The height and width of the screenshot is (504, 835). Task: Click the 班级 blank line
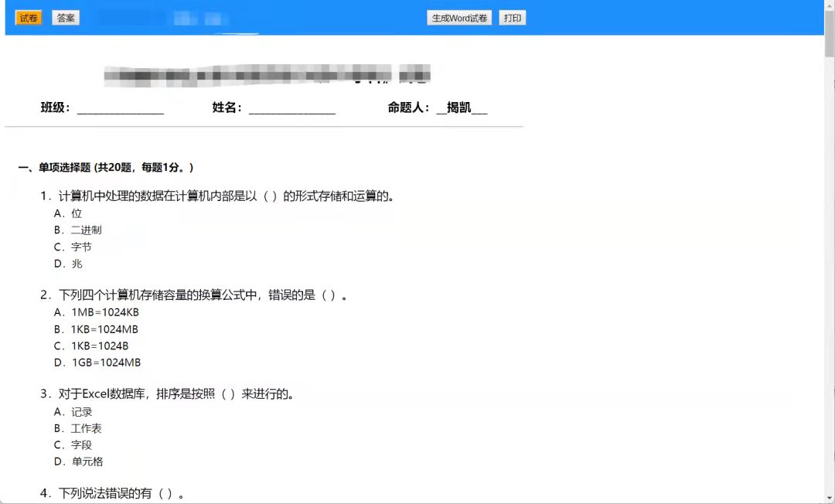pos(120,108)
